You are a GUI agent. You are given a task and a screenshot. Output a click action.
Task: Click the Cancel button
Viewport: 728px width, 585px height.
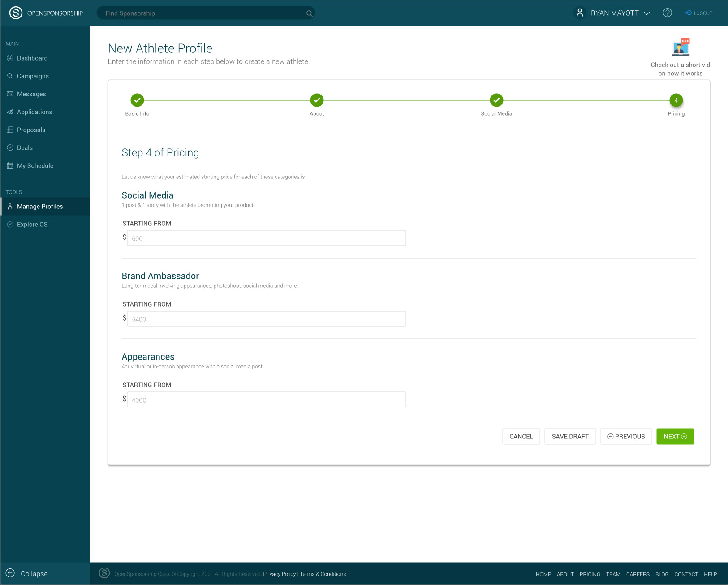[521, 437]
